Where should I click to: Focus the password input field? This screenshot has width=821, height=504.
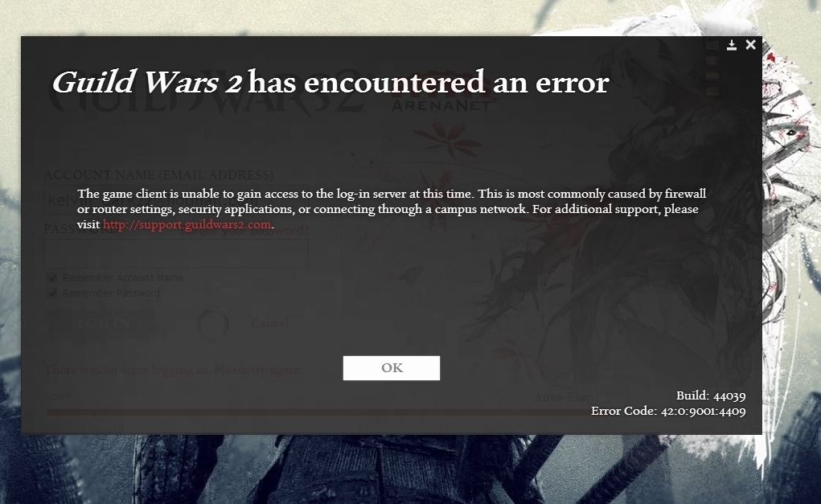176,254
